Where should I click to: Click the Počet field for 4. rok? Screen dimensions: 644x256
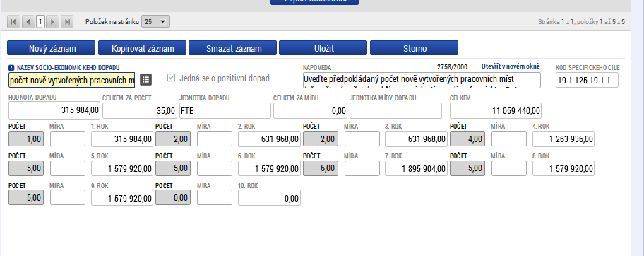pos(467,139)
